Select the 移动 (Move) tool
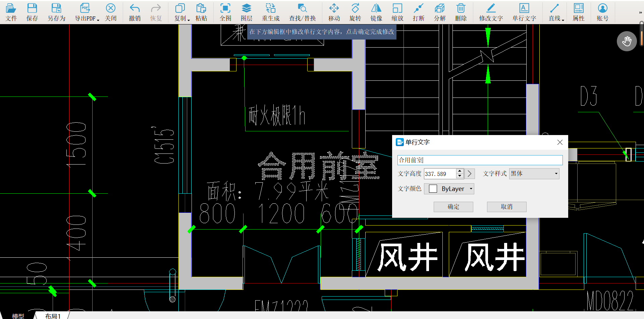Image resolution: width=644 pixels, height=319 pixels. pos(334,12)
